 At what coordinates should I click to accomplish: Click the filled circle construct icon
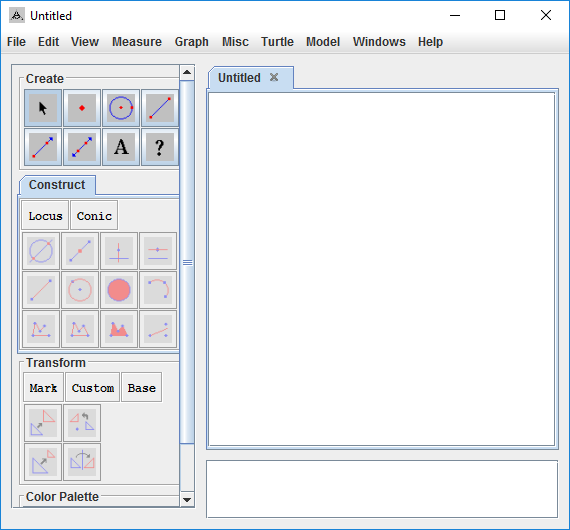119,290
